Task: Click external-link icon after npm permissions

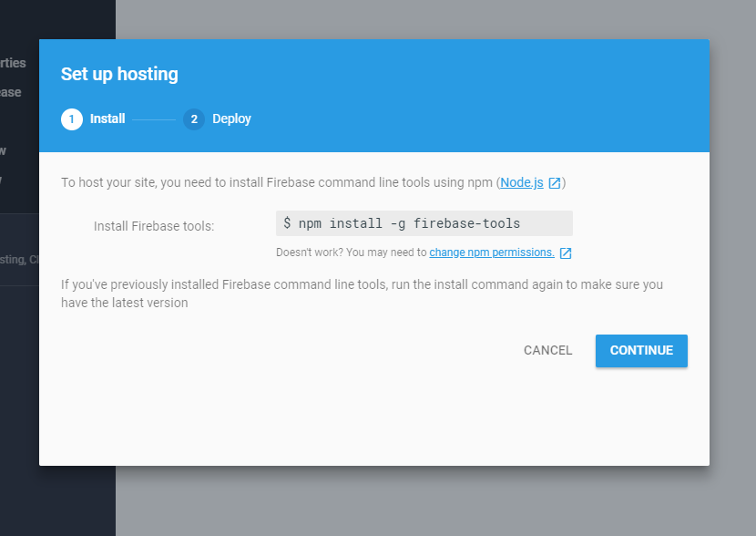Action: click(x=566, y=253)
